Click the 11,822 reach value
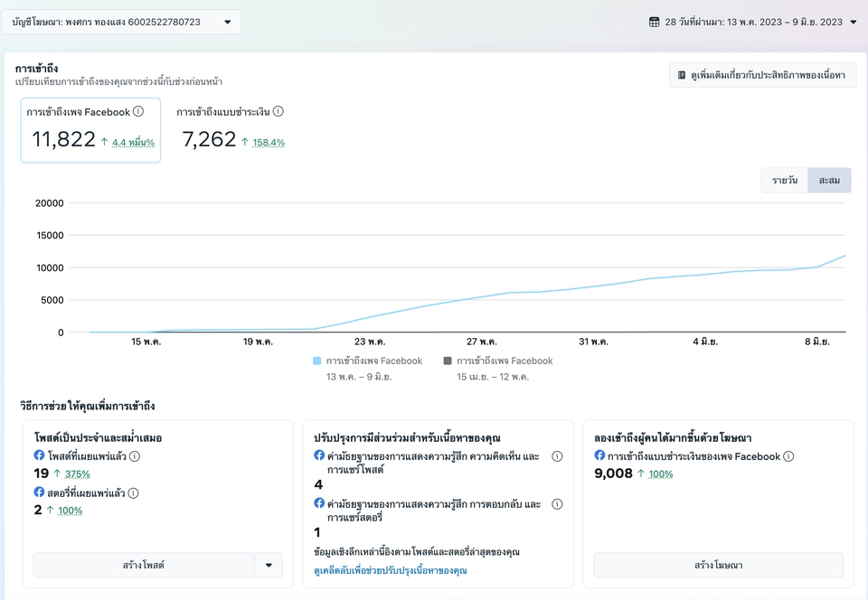This screenshot has width=868, height=600. [x=63, y=139]
